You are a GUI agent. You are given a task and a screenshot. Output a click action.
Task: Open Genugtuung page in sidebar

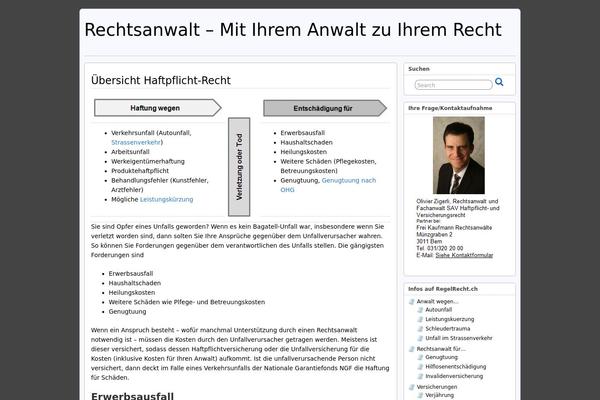pos(442,357)
